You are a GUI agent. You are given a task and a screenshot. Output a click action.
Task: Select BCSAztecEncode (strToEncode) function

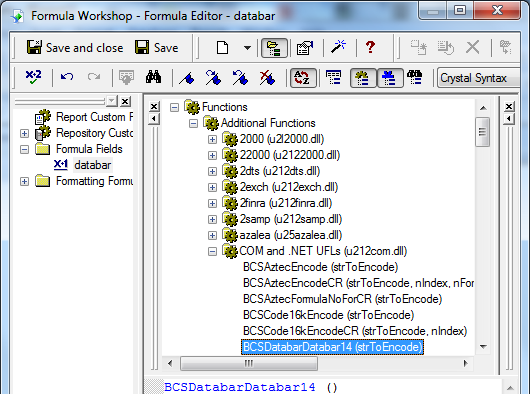click(320, 267)
